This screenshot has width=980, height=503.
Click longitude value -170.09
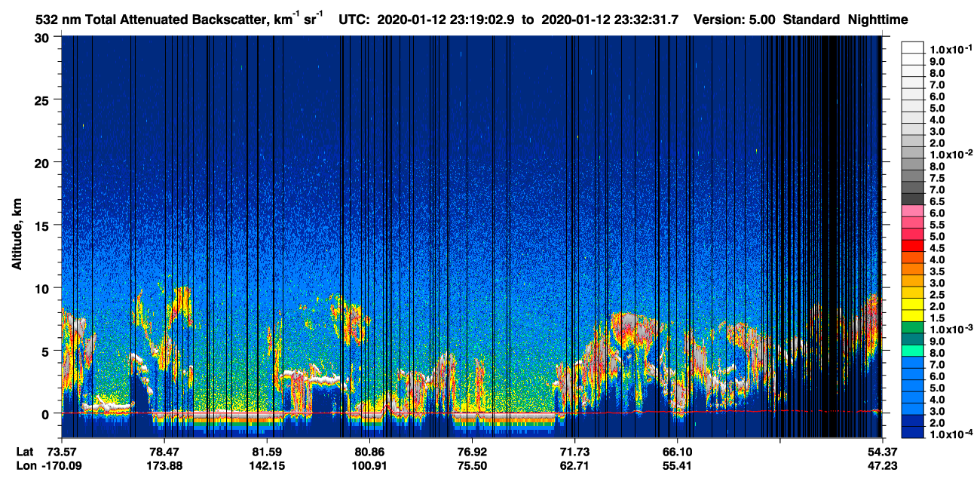62,465
